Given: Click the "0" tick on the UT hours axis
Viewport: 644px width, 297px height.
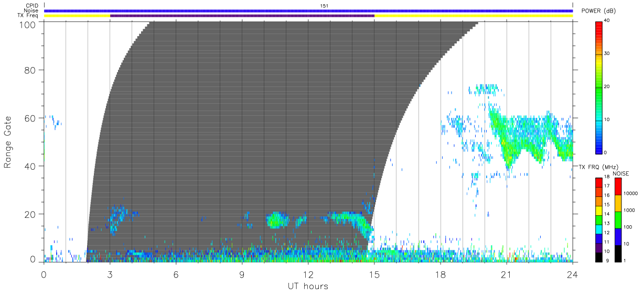Looking at the screenshot, I should coord(44,274).
